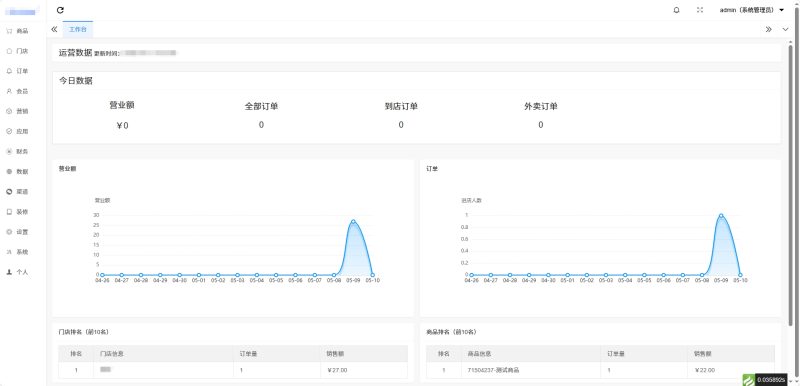Open the 应用 sidebar menu
The image size is (800, 386).
tap(17, 131)
